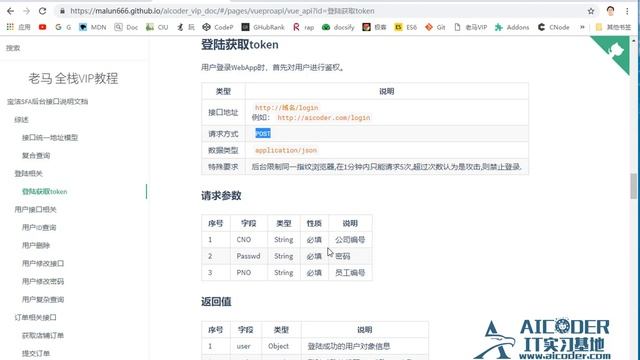Click the 员工编号 description cell

tap(350, 272)
